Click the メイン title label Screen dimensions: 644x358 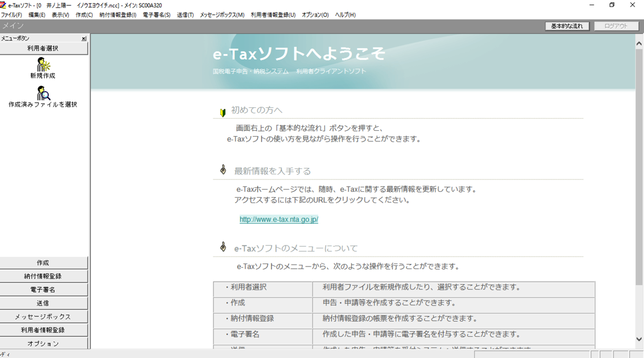[13, 26]
